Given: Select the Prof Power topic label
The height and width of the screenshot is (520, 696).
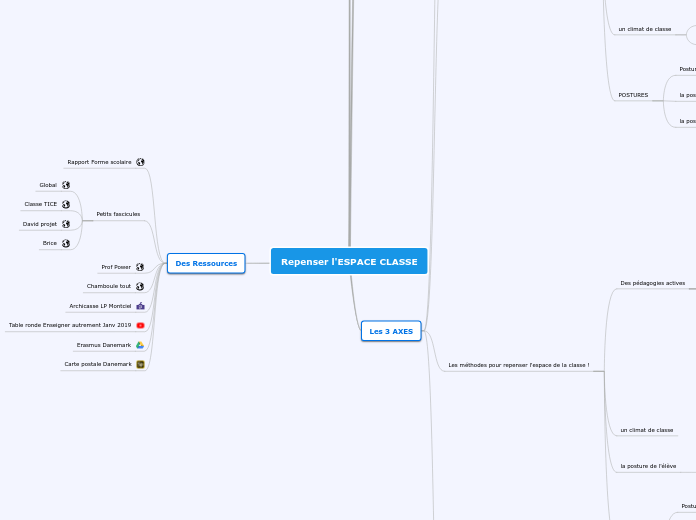Looking at the screenshot, I should [116, 267].
